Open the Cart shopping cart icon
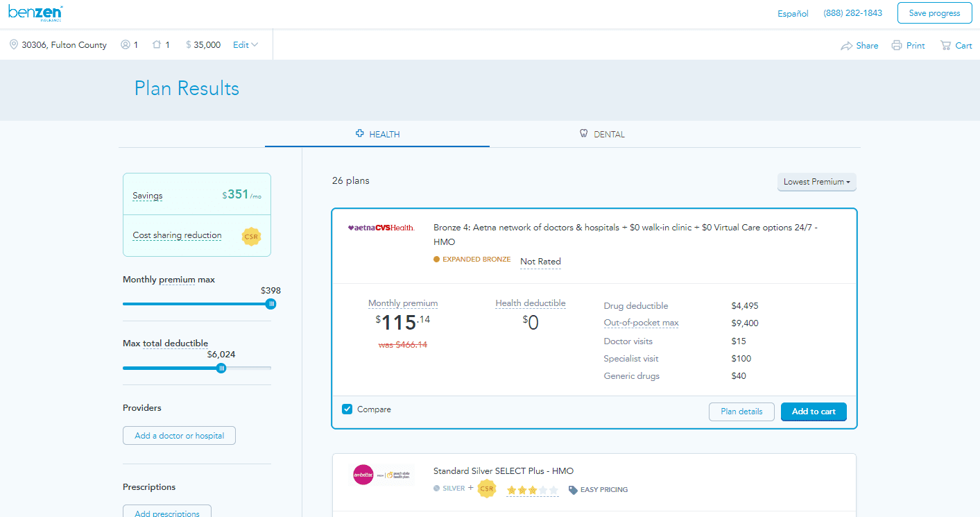The height and width of the screenshot is (517, 980). point(945,45)
